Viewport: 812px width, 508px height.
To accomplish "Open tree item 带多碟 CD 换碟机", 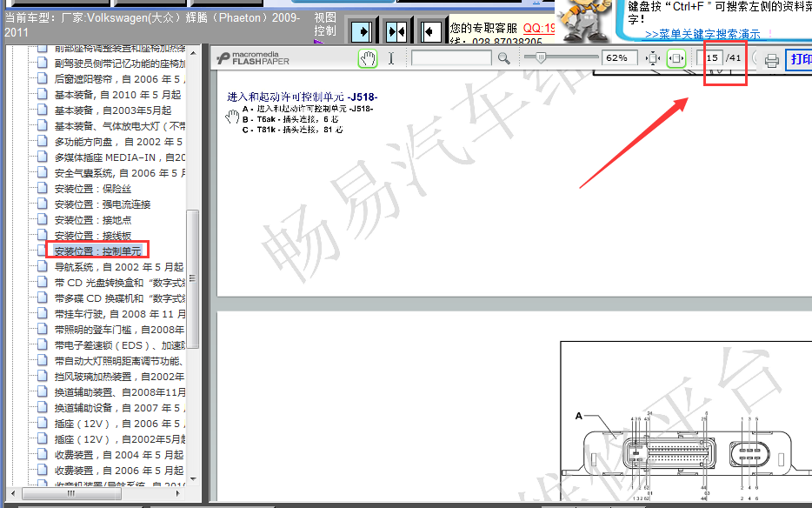I will 120,298.
